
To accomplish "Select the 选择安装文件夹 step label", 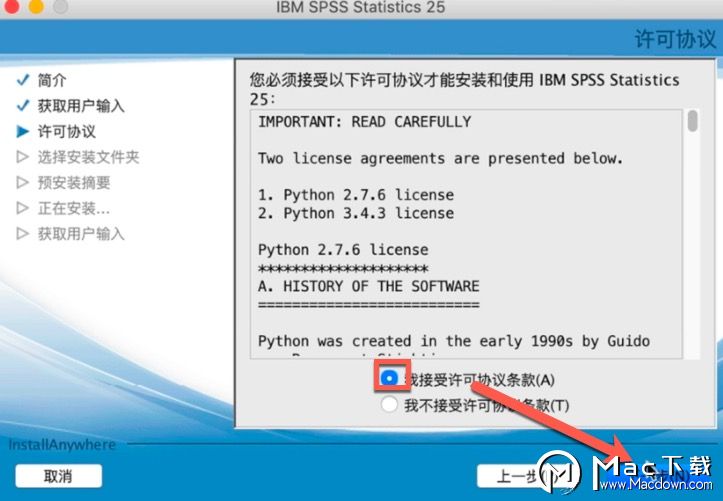I will tap(89, 157).
